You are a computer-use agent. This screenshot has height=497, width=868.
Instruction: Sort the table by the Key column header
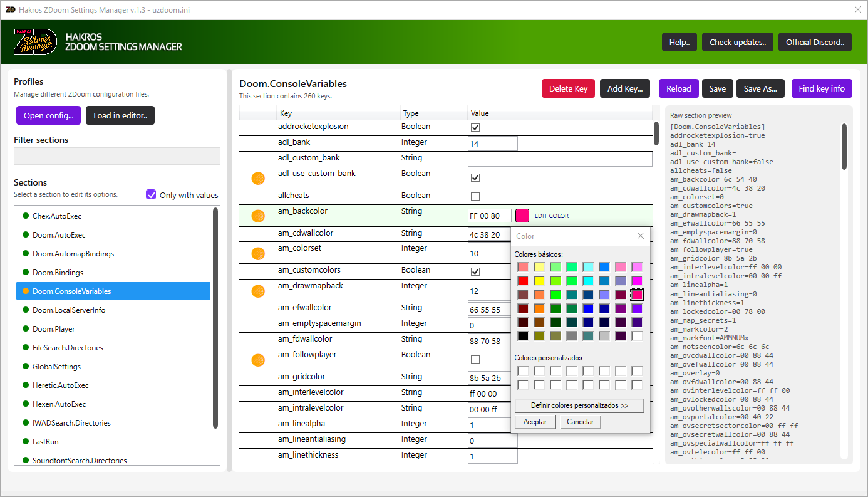pos(338,113)
